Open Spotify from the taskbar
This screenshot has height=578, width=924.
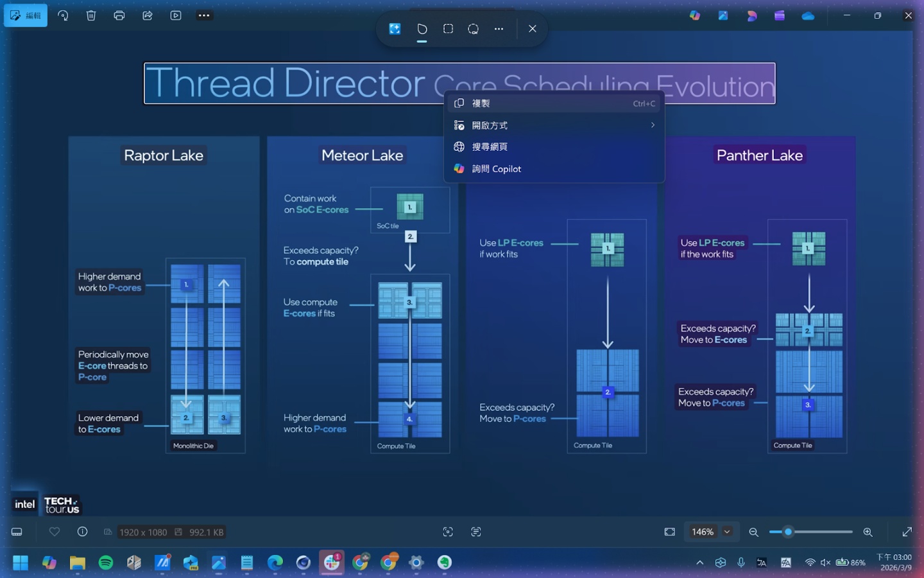point(106,563)
